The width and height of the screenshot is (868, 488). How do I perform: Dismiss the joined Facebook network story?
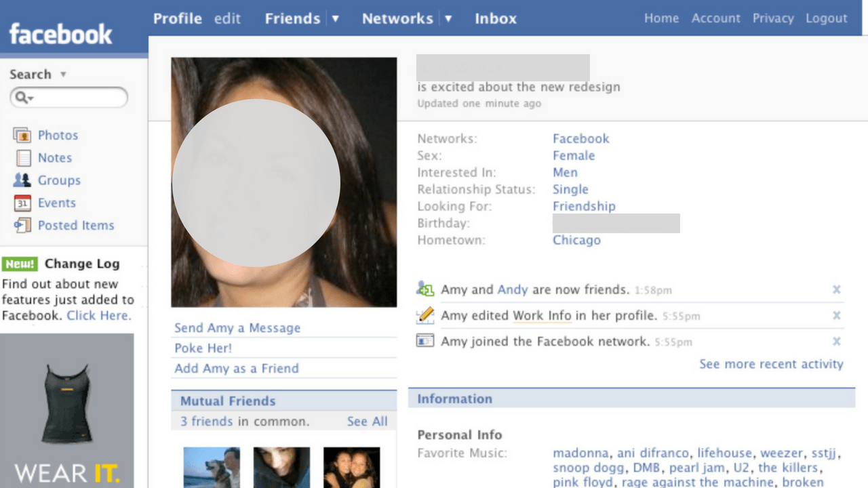point(837,341)
